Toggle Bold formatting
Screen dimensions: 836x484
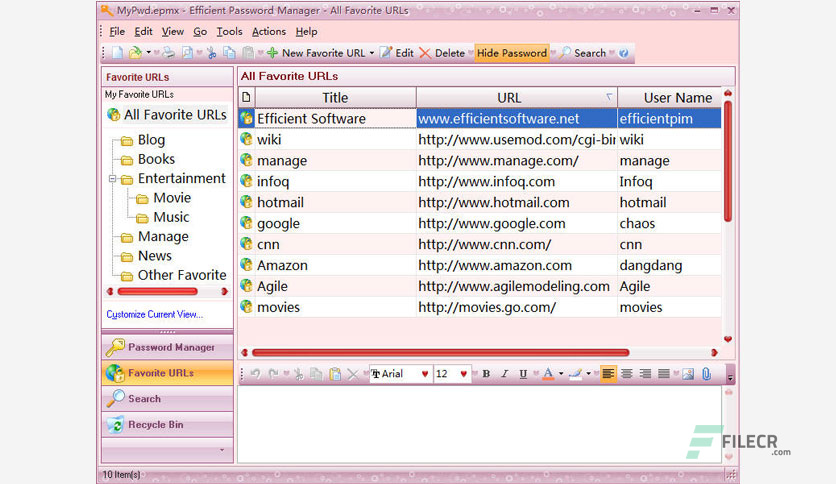(x=486, y=374)
